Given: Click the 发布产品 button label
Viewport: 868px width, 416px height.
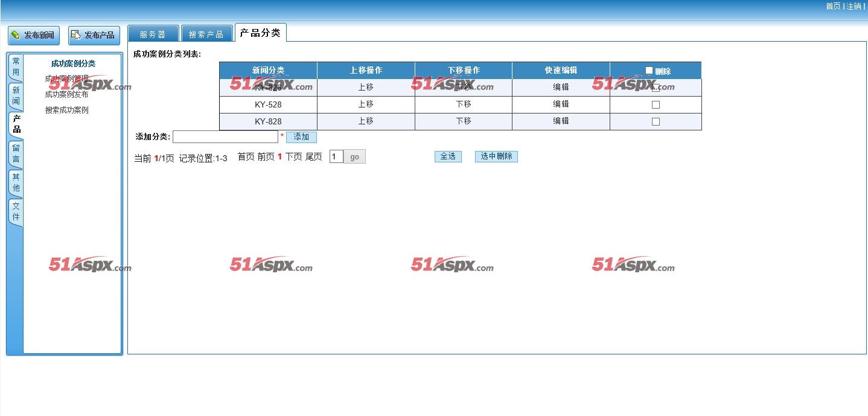Looking at the screenshot, I should (x=100, y=35).
